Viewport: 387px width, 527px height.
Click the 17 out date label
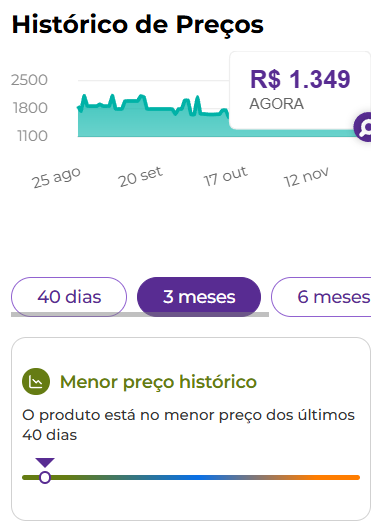(226, 176)
